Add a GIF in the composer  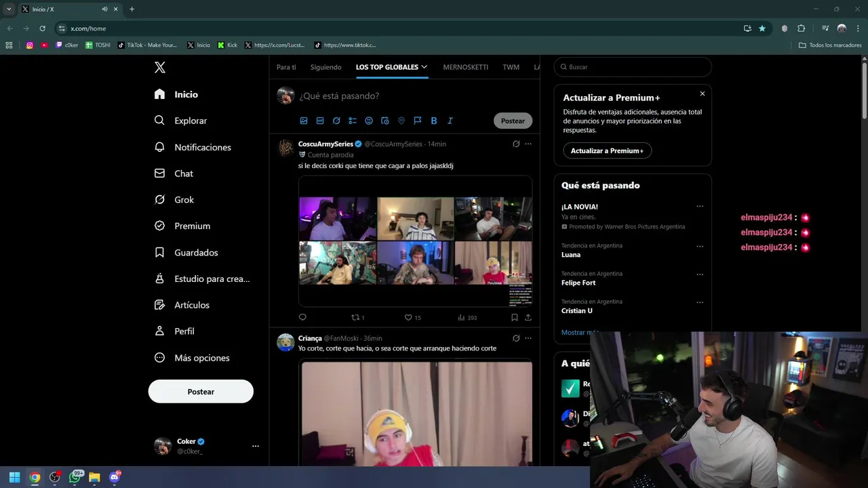320,121
